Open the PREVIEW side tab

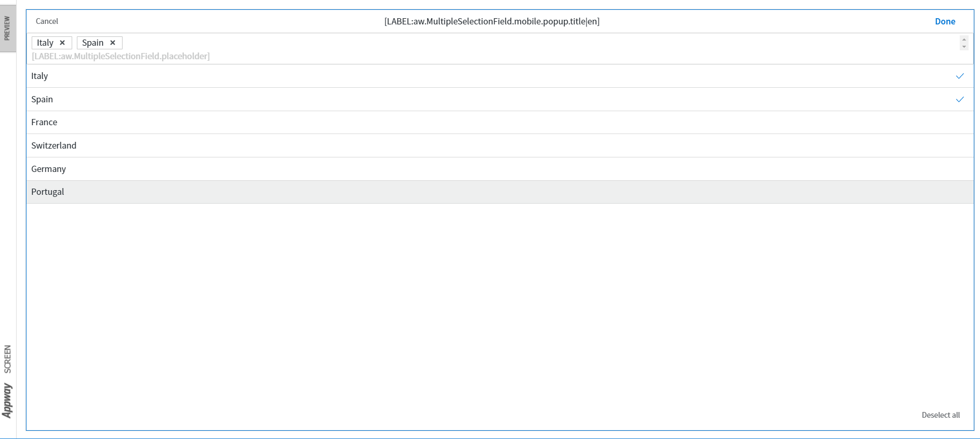click(x=7, y=28)
